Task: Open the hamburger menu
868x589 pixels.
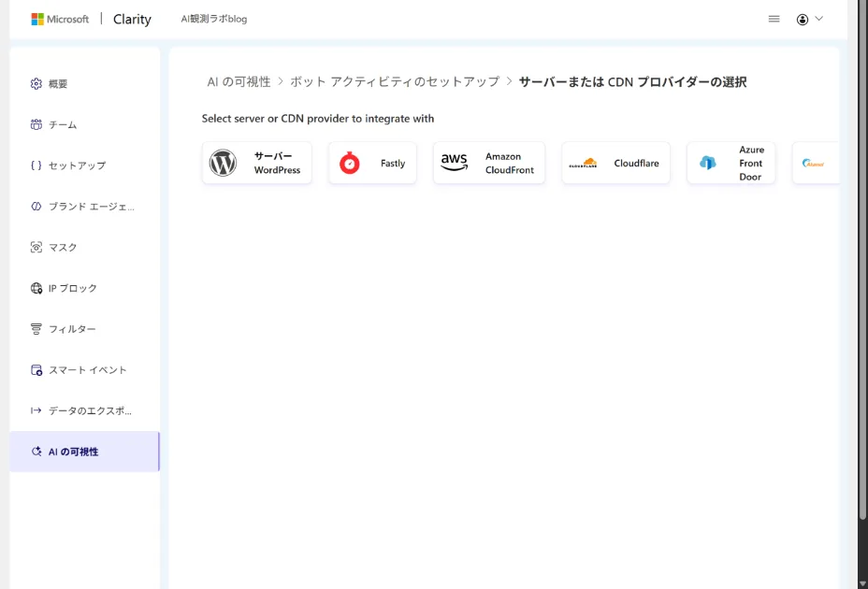Action: tap(774, 18)
